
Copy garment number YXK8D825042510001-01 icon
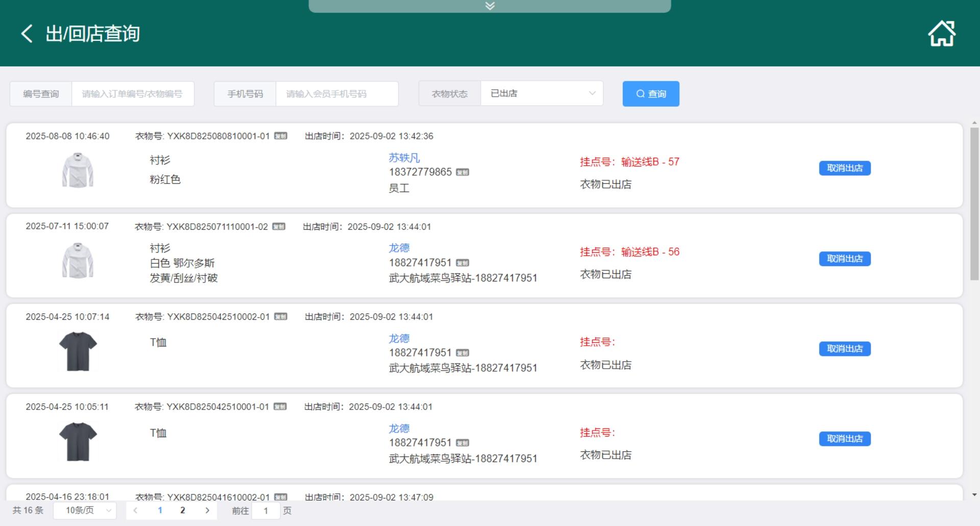(280, 407)
